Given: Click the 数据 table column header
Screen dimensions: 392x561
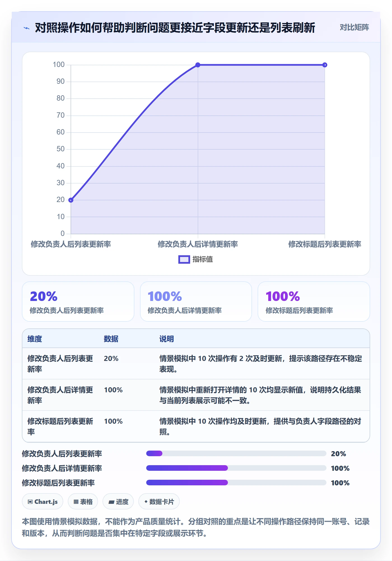Looking at the screenshot, I should click(x=111, y=339).
